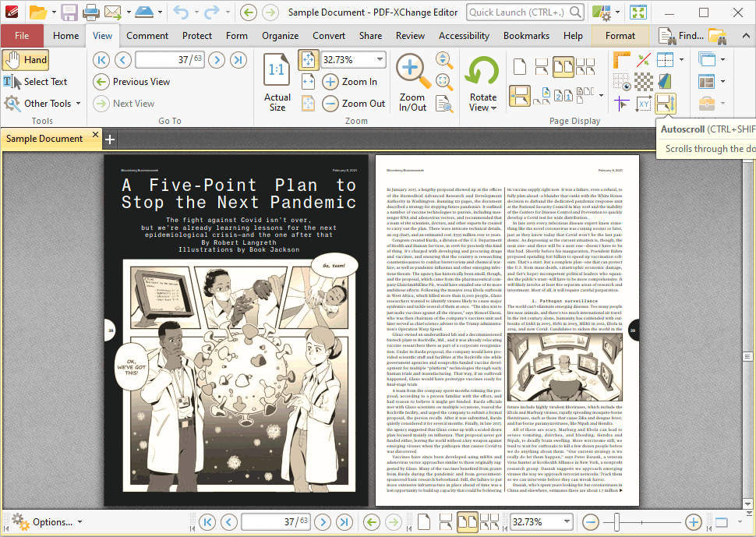
Task: Switch to the Home tab
Action: pyautogui.click(x=65, y=36)
